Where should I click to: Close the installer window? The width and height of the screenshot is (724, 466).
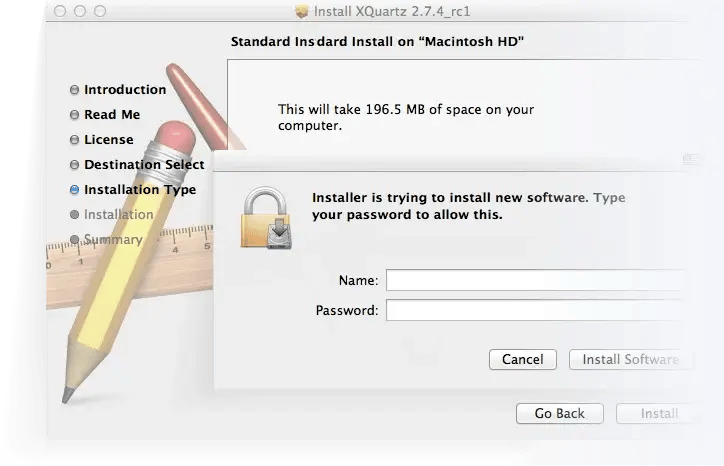60,11
